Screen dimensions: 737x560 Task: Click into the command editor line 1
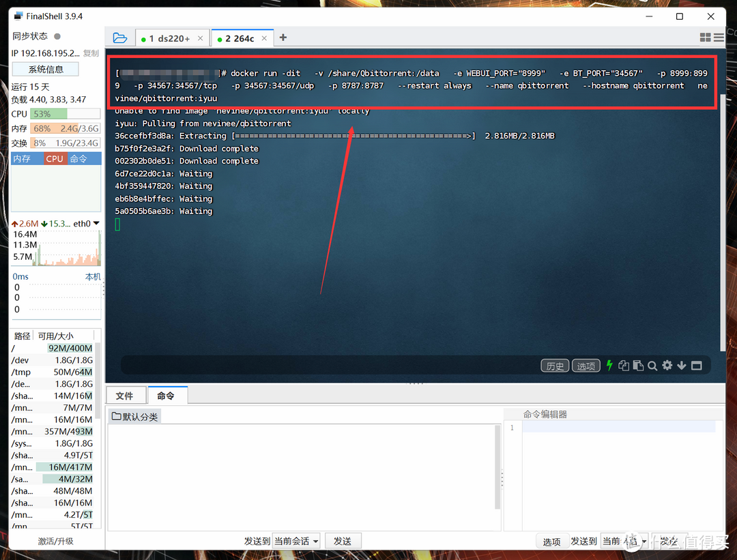tap(618, 427)
